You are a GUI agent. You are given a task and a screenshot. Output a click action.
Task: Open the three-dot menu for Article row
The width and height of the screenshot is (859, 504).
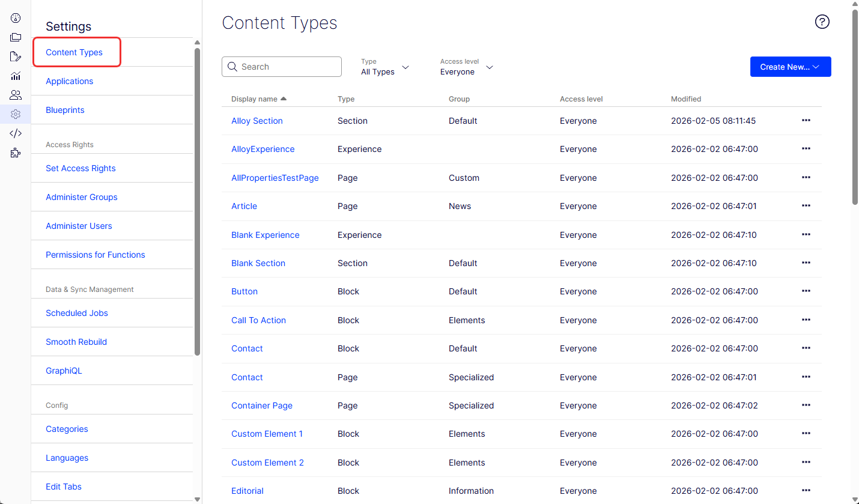[806, 205]
